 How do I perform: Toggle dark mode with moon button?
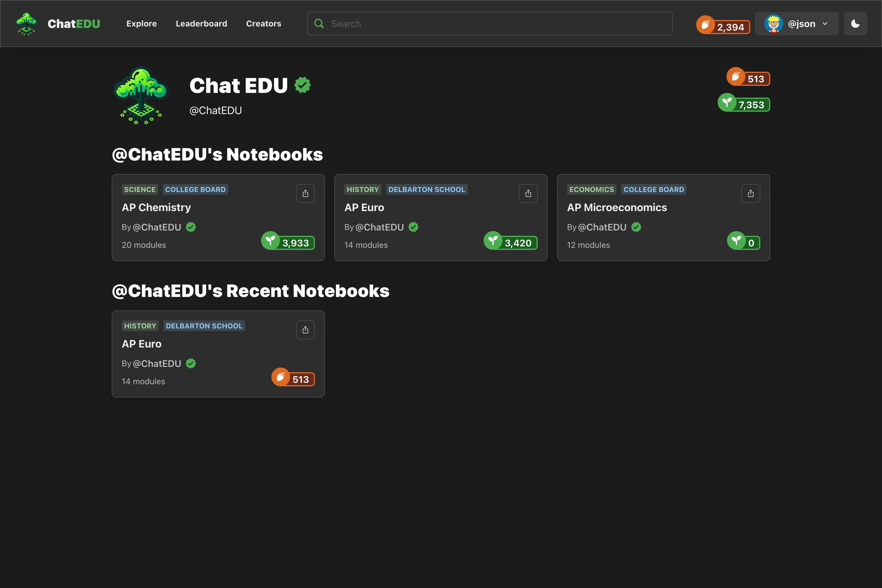(x=855, y=24)
